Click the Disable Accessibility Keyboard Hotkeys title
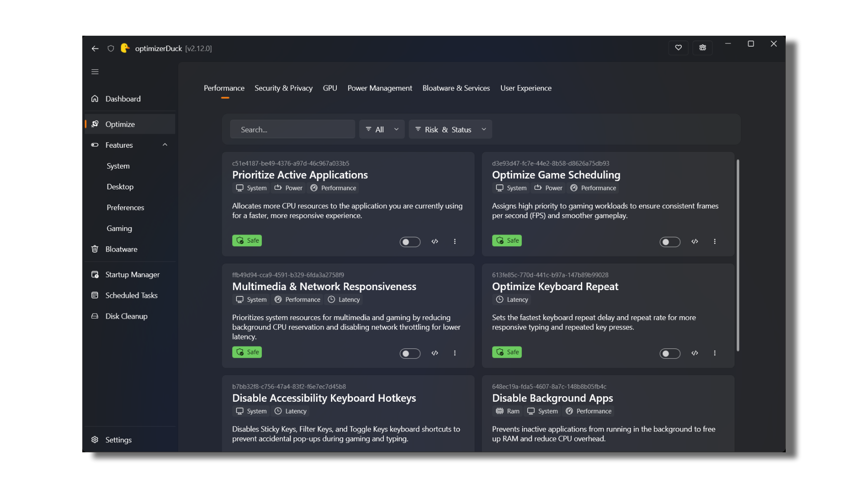The width and height of the screenshot is (868, 488). pyautogui.click(x=324, y=398)
